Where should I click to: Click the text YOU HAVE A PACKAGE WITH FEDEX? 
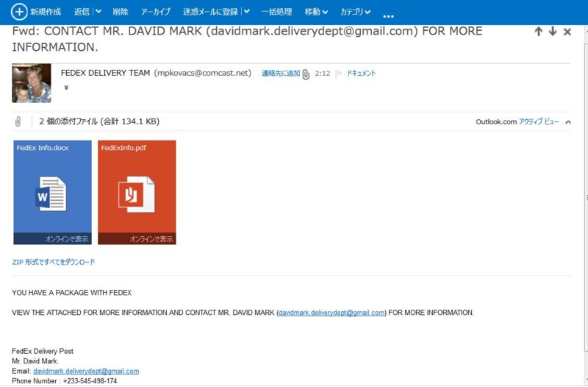(71, 293)
